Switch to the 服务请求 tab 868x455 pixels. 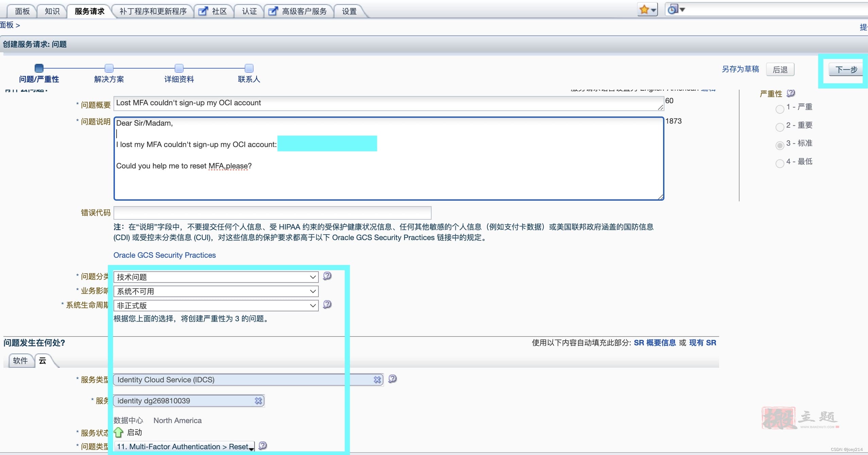pos(90,11)
